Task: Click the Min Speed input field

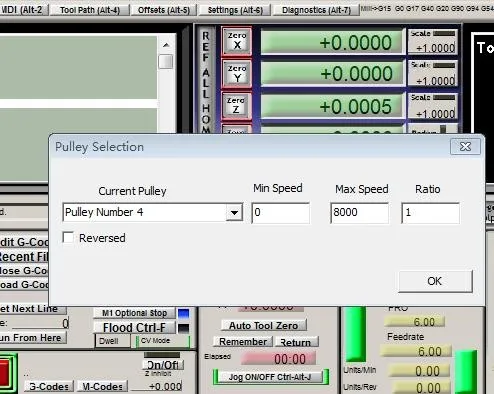Action: pos(281,213)
